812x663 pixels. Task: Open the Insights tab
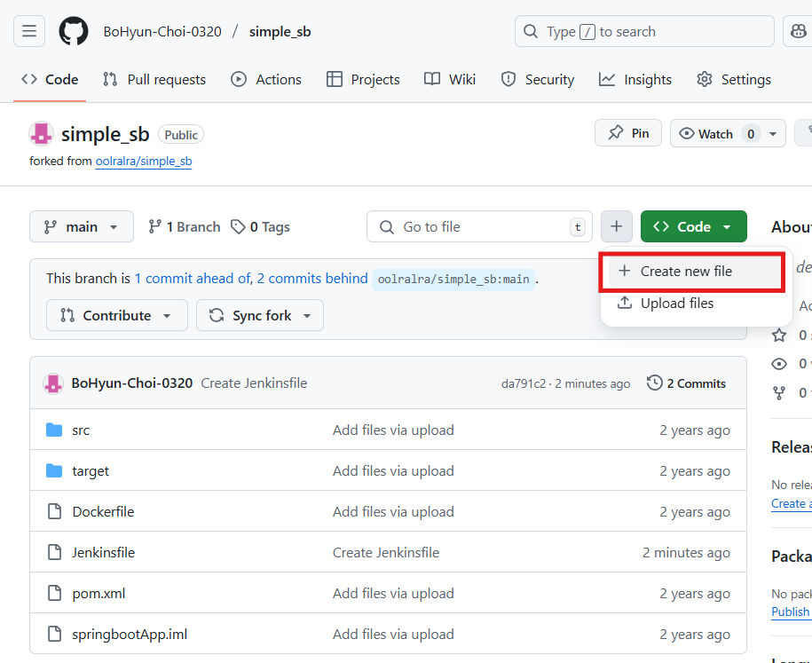tap(635, 79)
